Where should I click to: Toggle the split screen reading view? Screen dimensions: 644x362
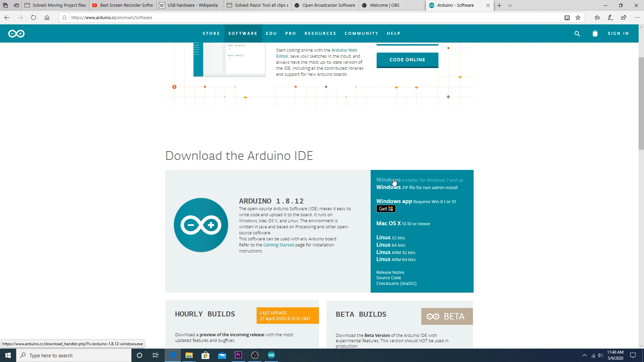567,17
